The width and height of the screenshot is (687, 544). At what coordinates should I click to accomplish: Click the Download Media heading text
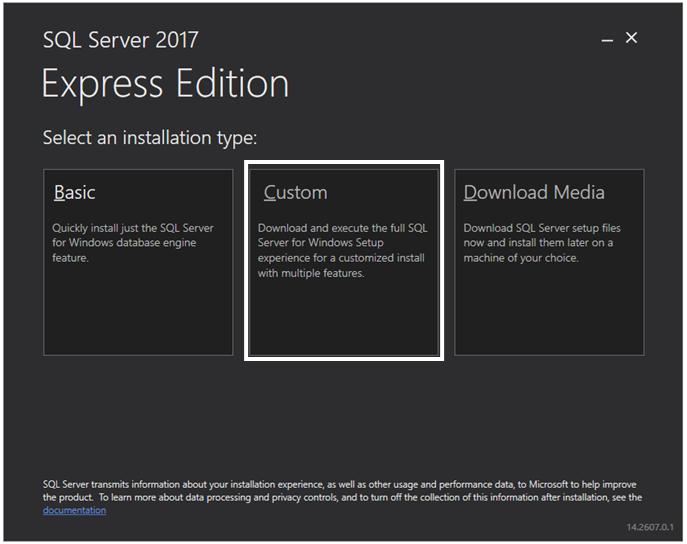[534, 193]
